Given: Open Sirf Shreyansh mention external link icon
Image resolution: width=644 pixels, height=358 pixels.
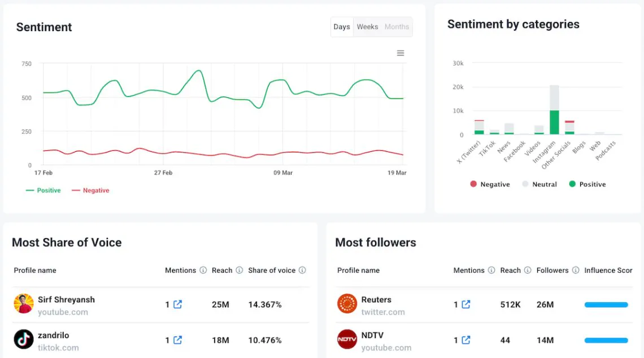Looking at the screenshot, I should [x=177, y=304].
